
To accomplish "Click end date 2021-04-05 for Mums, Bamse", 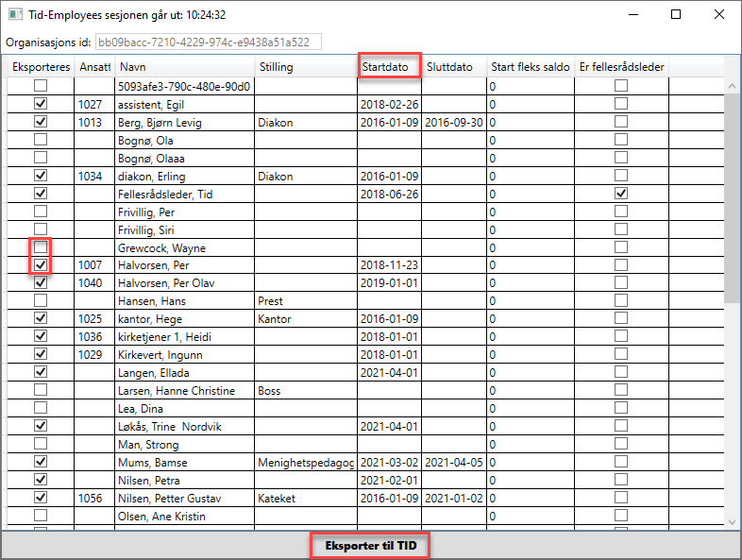I will (x=454, y=463).
